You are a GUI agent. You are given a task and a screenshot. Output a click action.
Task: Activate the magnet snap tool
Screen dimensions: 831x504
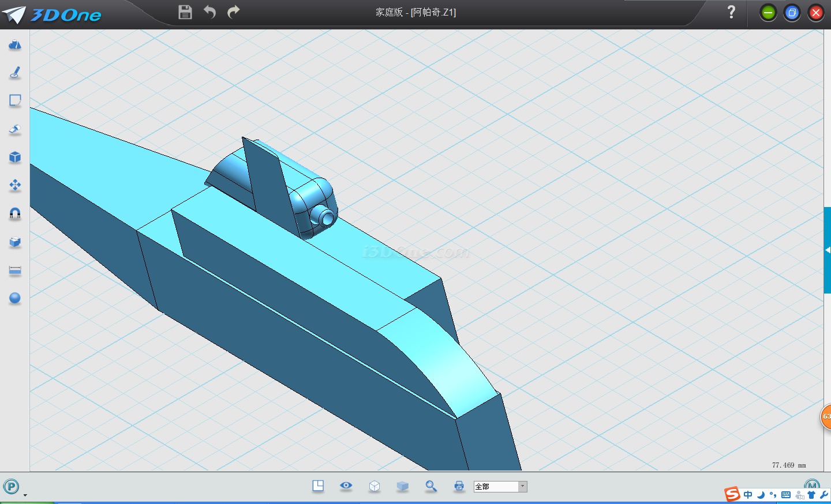15,213
